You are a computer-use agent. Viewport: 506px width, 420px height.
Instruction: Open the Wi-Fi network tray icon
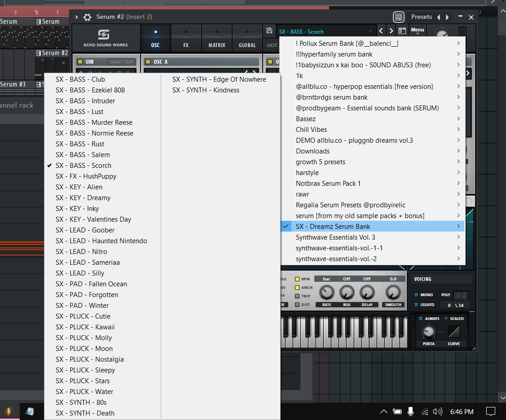(x=425, y=411)
